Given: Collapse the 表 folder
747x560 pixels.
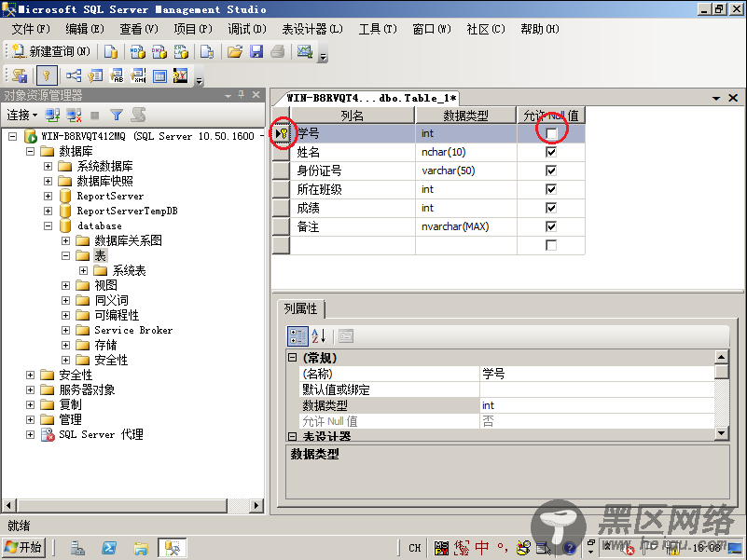Looking at the screenshot, I should coord(65,255).
